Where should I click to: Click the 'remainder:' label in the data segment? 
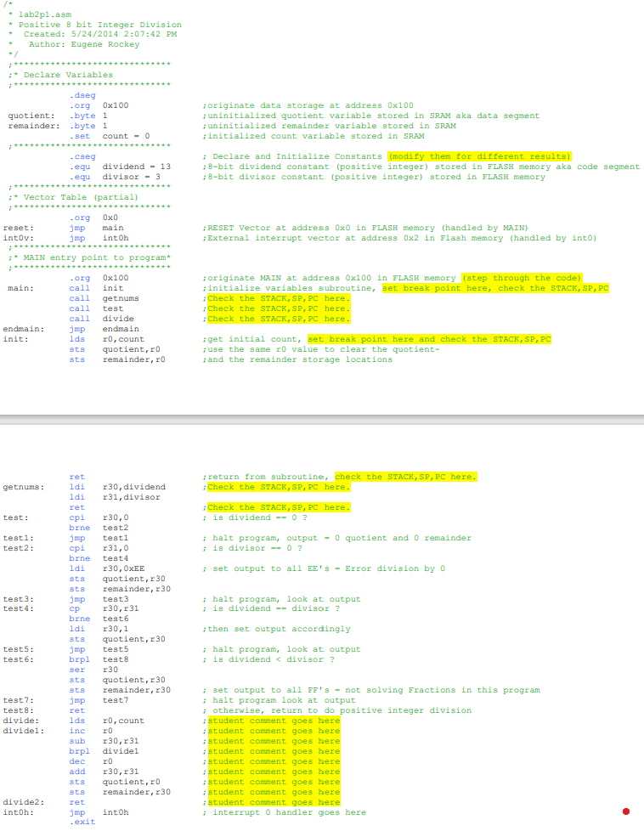click(x=33, y=126)
